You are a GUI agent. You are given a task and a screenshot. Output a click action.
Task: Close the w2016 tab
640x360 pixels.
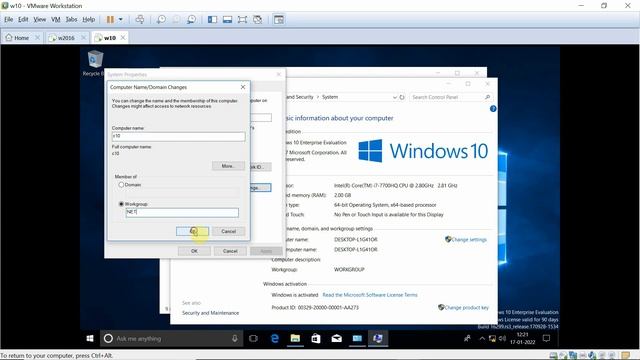[x=83, y=38]
